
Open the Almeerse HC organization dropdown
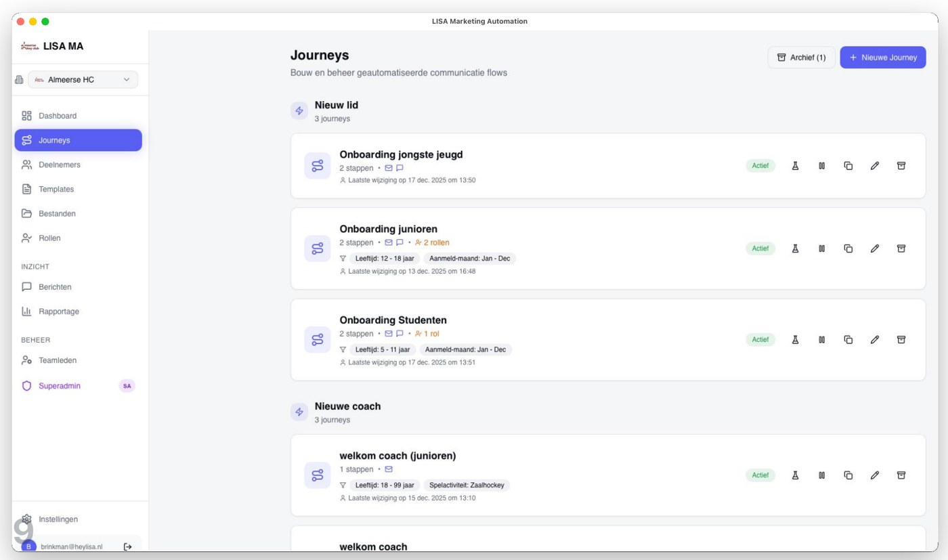click(x=83, y=80)
